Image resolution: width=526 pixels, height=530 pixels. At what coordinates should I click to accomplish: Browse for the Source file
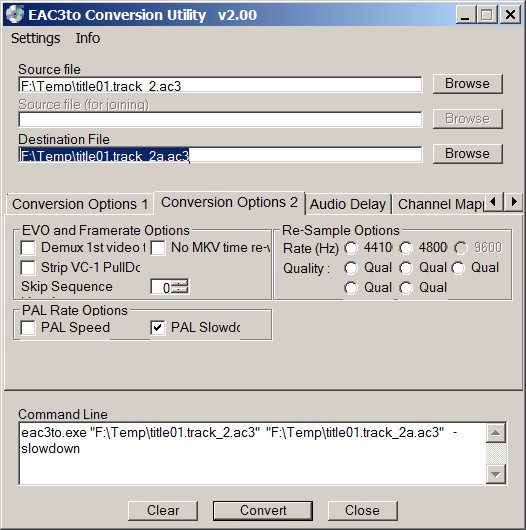468,84
